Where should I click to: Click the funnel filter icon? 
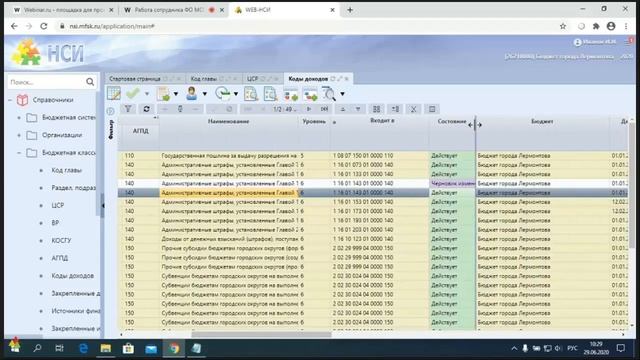tap(128, 109)
